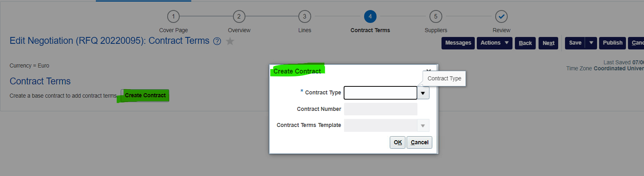The height and width of the screenshot is (176, 644).
Task: Go to step 3 Lines circle
Action: 305,16
